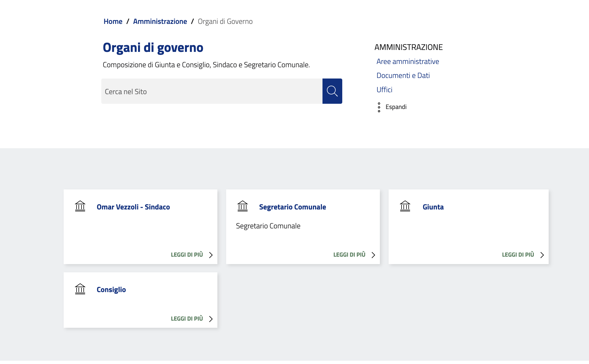Open Documenti e Dati sidebar item
This screenshot has width=589, height=364.
[403, 75]
